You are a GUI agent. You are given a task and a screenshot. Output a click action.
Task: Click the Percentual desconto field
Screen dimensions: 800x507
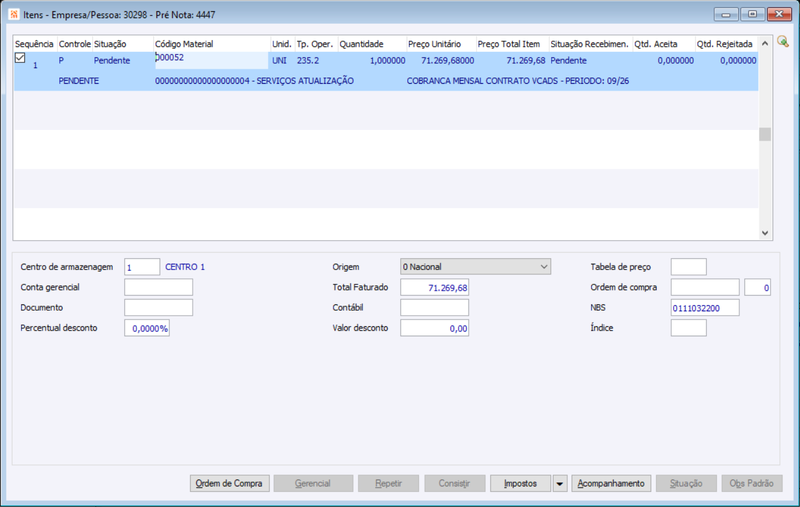click(x=147, y=328)
